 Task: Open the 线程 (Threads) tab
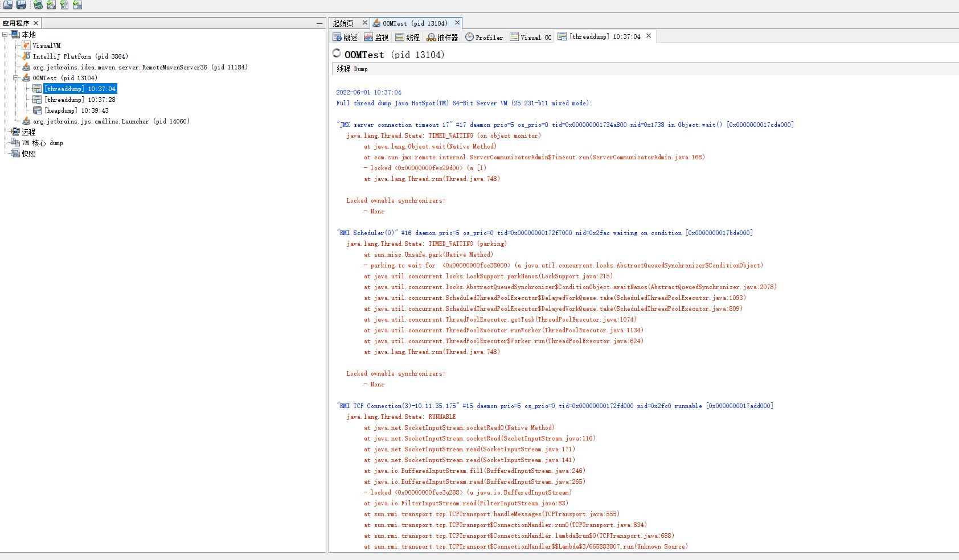[408, 38]
